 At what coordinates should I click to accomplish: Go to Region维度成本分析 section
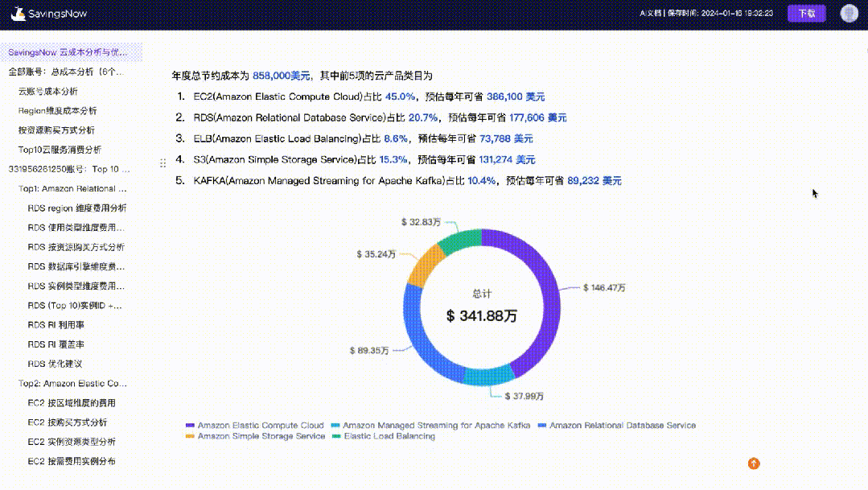tap(57, 111)
